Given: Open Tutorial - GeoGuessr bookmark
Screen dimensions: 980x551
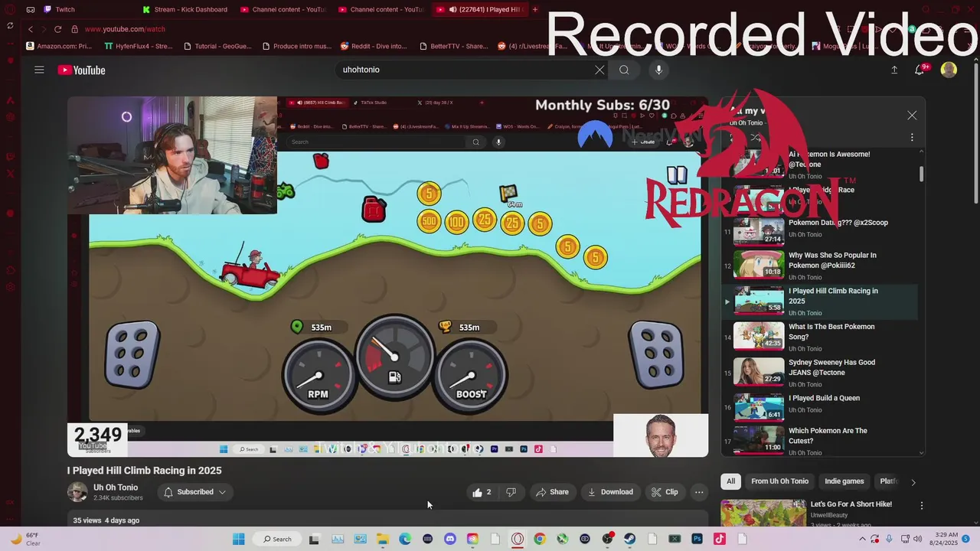Looking at the screenshot, I should tap(217, 46).
